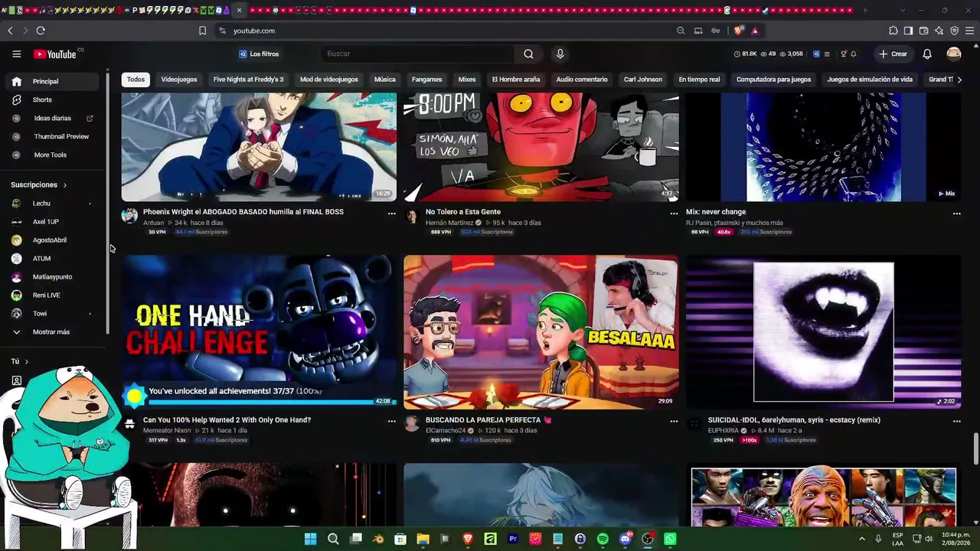The height and width of the screenshot is (551, 980).
Task: Open WhatsApp from the taskbar
Action: (670, 540)
